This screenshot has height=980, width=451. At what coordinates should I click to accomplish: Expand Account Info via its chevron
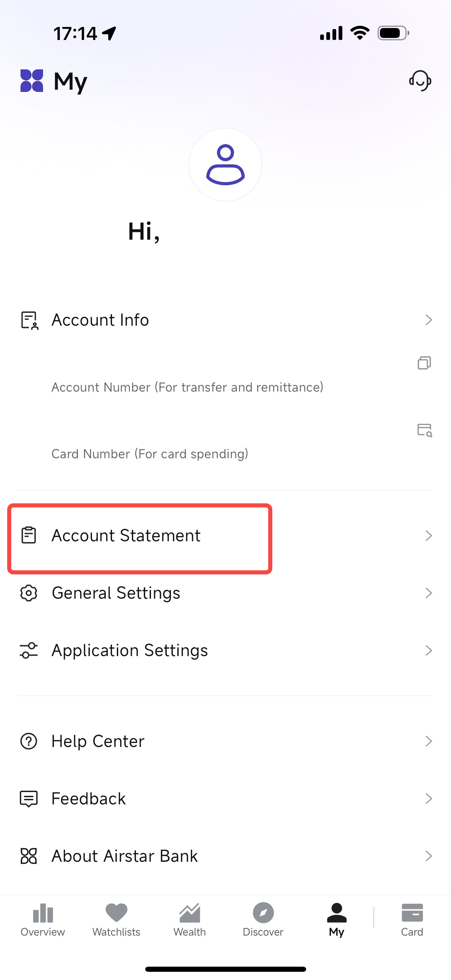[428, 320]
